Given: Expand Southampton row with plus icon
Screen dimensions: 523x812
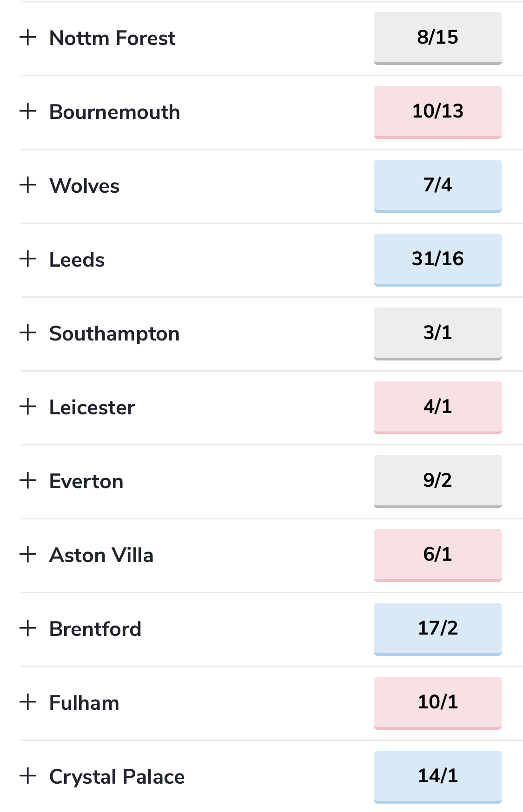Looking at the screenshot, I should [x=28, y=333].
